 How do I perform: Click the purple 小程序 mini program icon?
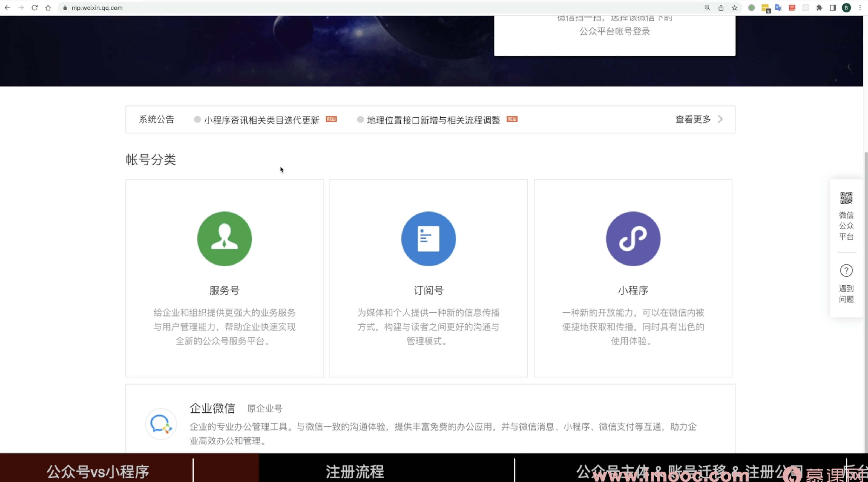coord(633,239)
